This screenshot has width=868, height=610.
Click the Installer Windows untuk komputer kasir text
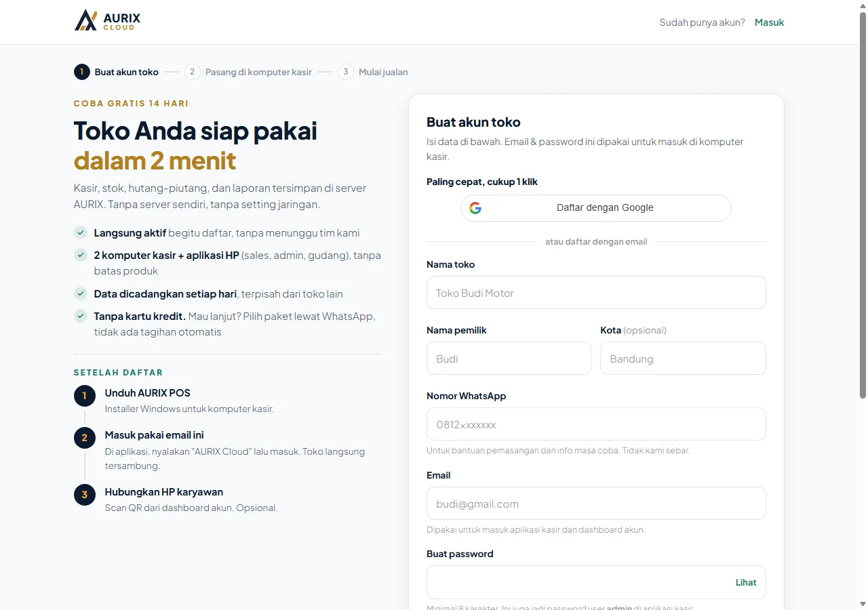(x=189, y=409)
